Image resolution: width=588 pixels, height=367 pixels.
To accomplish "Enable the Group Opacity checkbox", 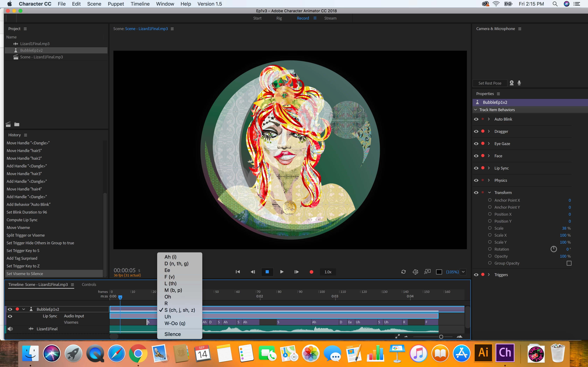I will click(569, 263).
